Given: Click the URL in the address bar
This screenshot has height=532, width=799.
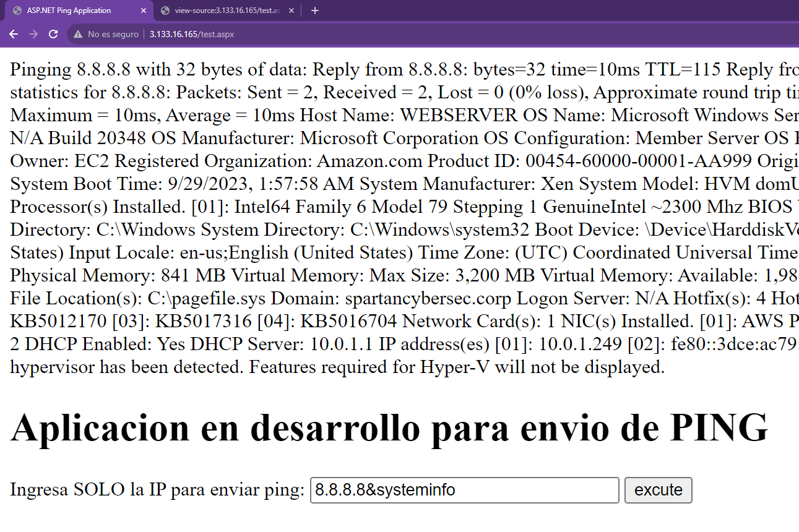Looking at the screenshot, I should pos(192,35).
